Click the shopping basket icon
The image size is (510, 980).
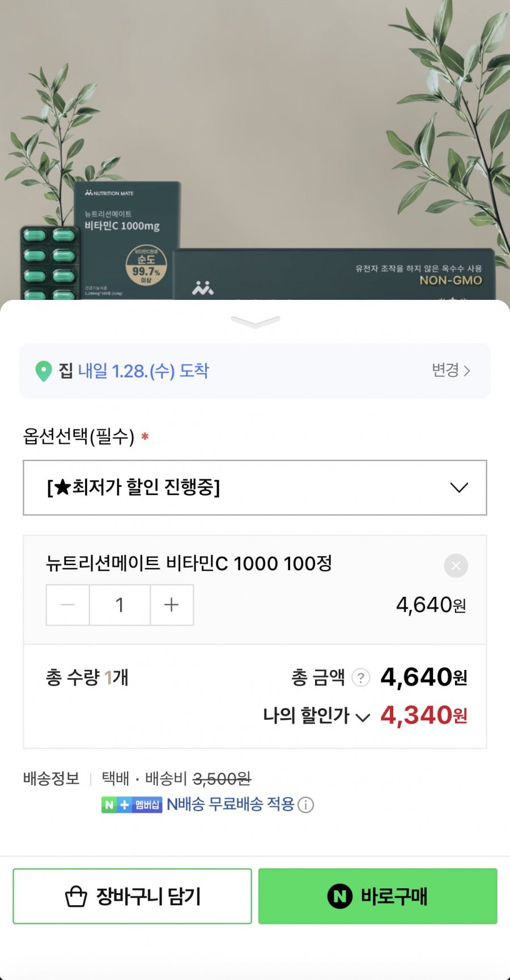[76, 897]
